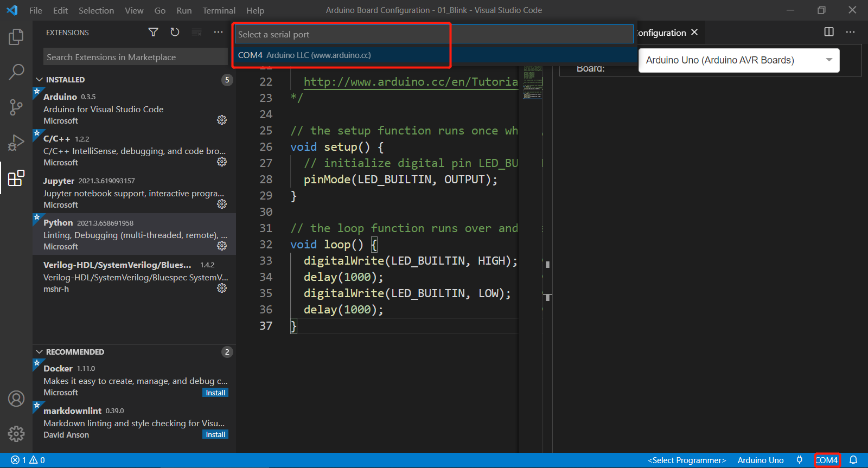
Task: Filter extensions with the funnel icon
Action: 154,33
